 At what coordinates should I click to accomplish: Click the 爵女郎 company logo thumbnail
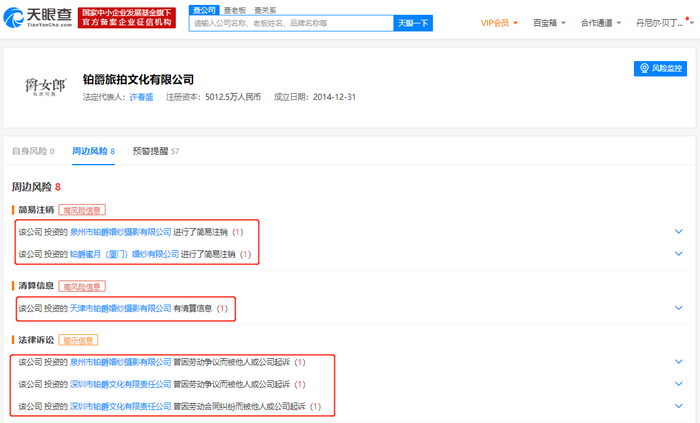[45, 85]
